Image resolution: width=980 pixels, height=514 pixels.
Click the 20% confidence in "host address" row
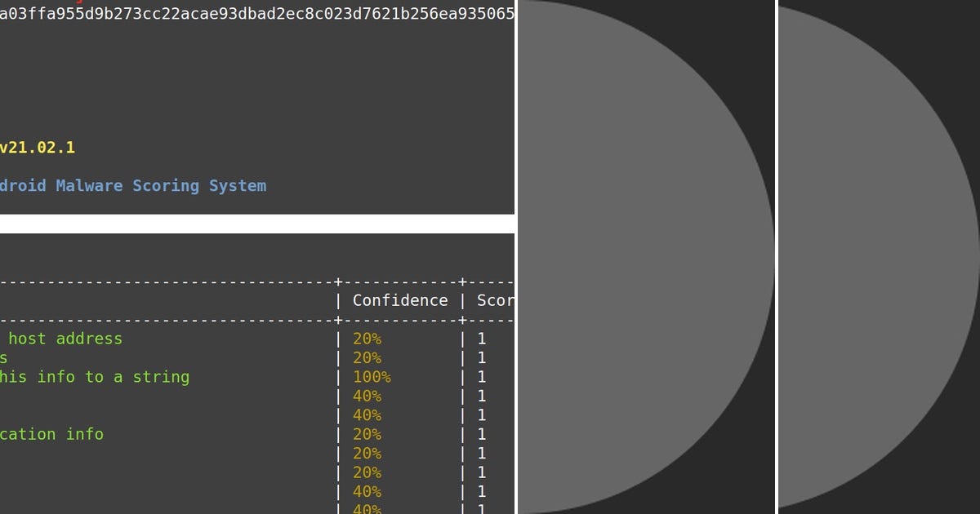(367, 339)
